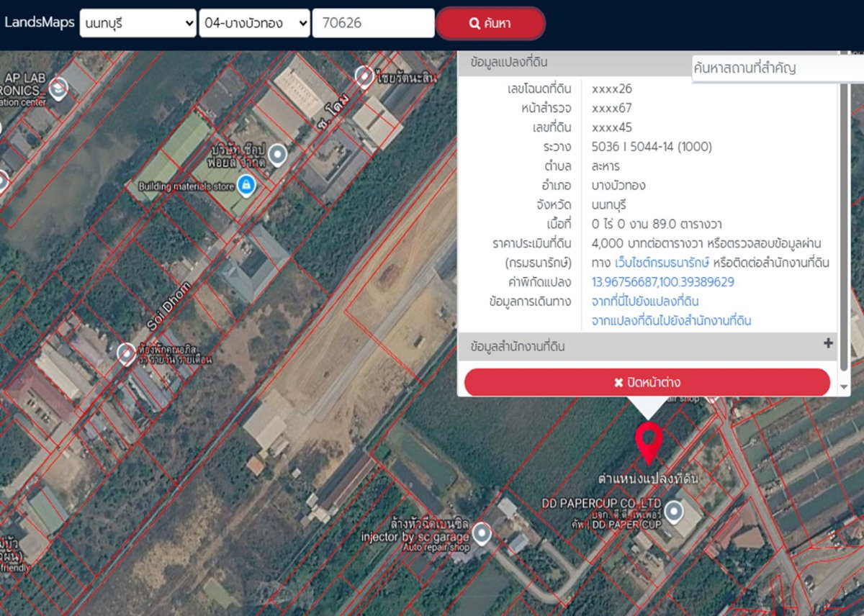This screenshot has height=616, width=864.
Task: Open the Building materials store marker
Action: coord(246,185)
